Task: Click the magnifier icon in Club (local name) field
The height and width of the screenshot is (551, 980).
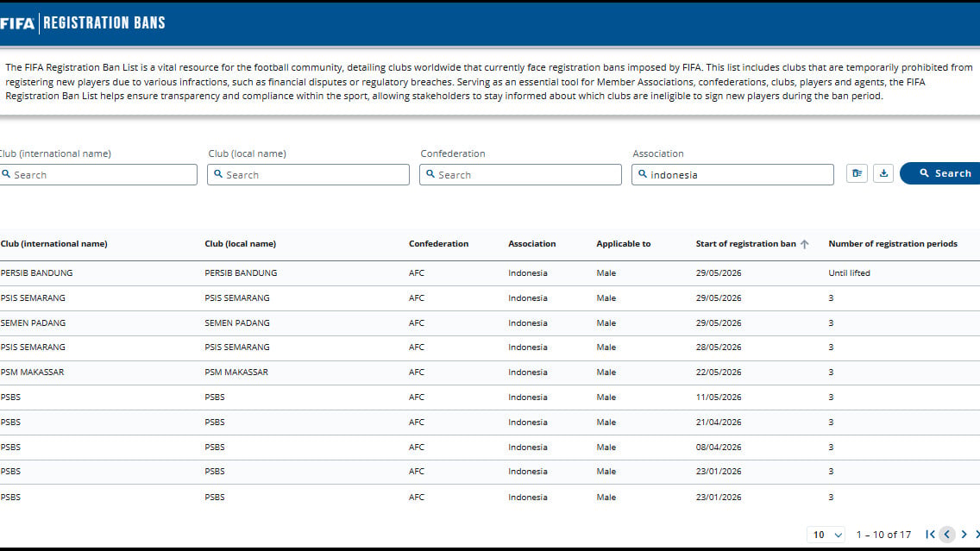Action: (218, 173)
